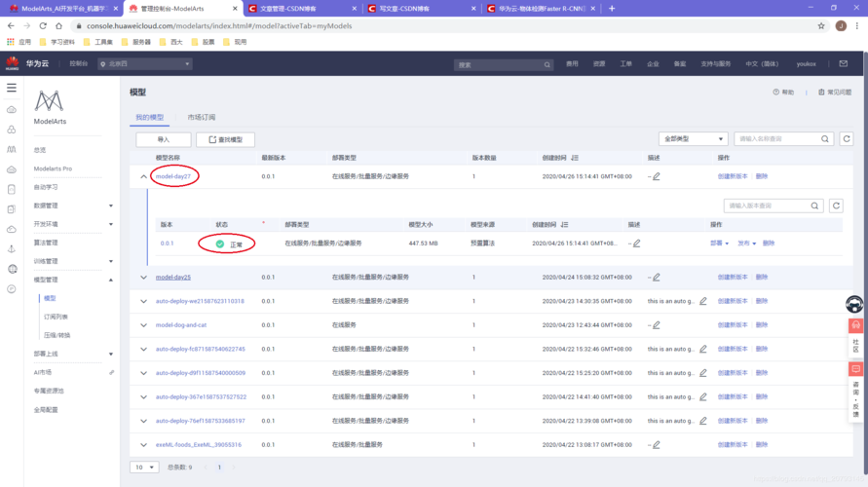Open model-day25 link

(x=172, y=278)
